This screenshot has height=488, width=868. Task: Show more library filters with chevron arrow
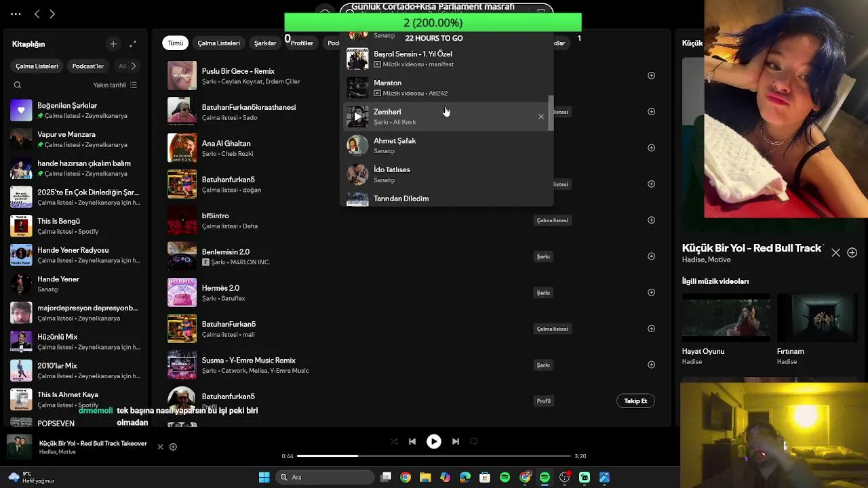[x=133, y=66]
